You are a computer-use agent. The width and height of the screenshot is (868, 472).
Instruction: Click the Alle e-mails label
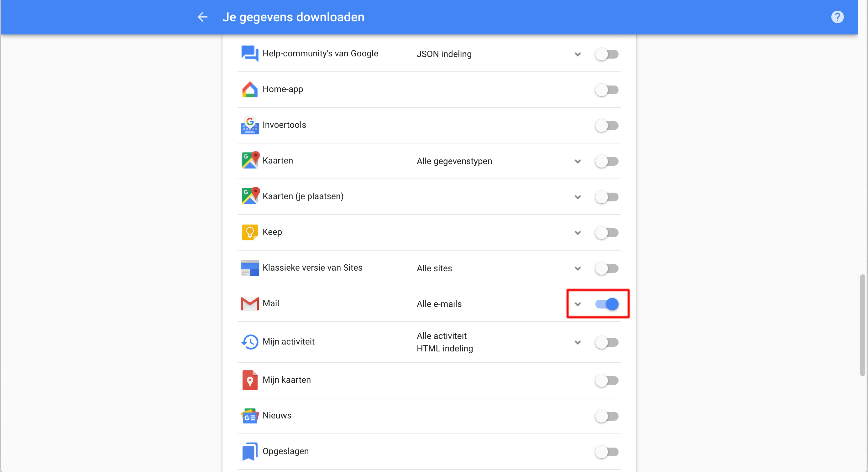coord(439,304)
